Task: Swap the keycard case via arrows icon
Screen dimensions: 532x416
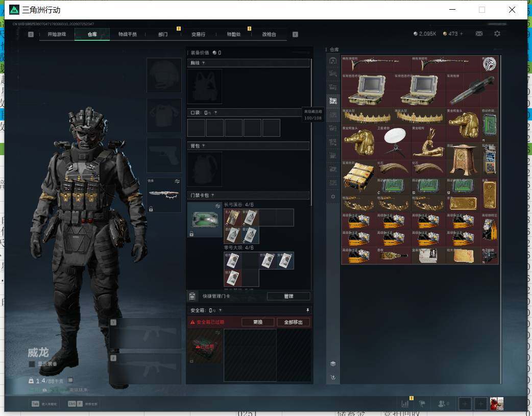Action: pyautogui.click(x=217, y=206)
